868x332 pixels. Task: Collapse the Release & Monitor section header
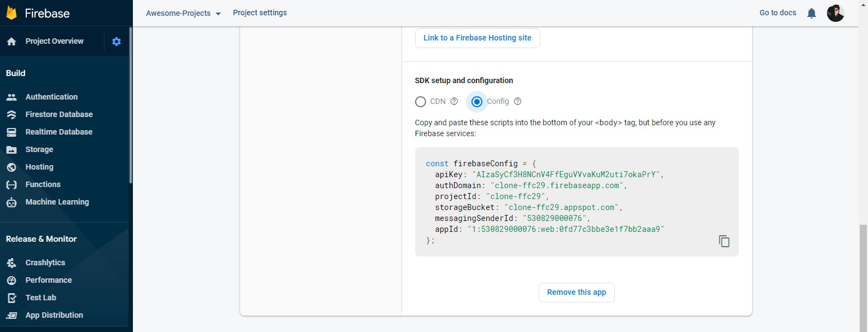(42, 239)
